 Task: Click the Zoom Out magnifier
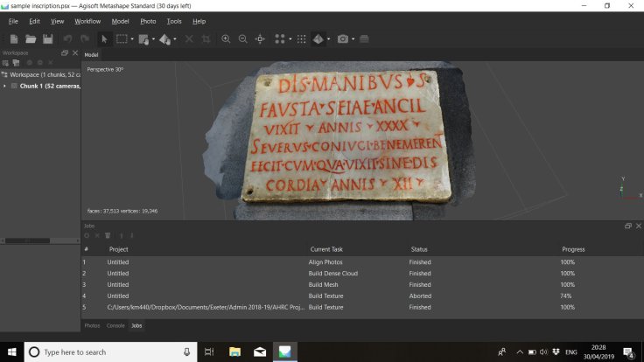(242, 38)
